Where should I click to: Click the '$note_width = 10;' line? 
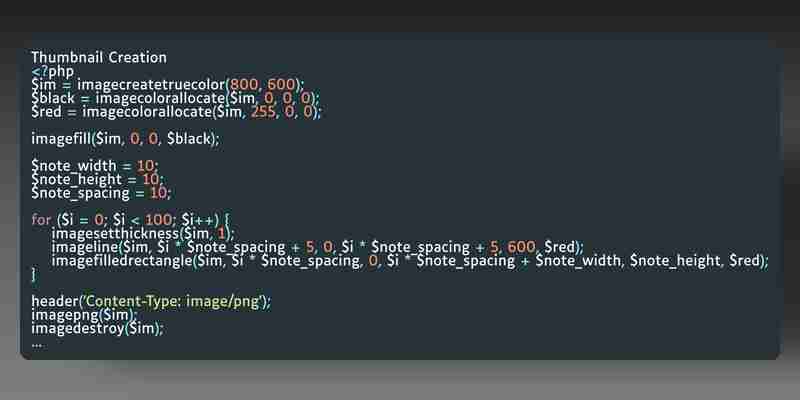95,166
